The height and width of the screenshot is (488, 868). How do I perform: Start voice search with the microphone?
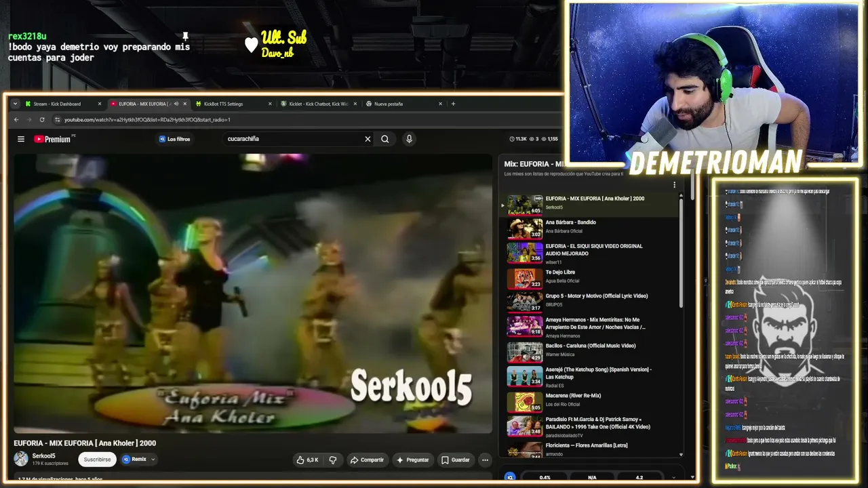coord(409,139)
